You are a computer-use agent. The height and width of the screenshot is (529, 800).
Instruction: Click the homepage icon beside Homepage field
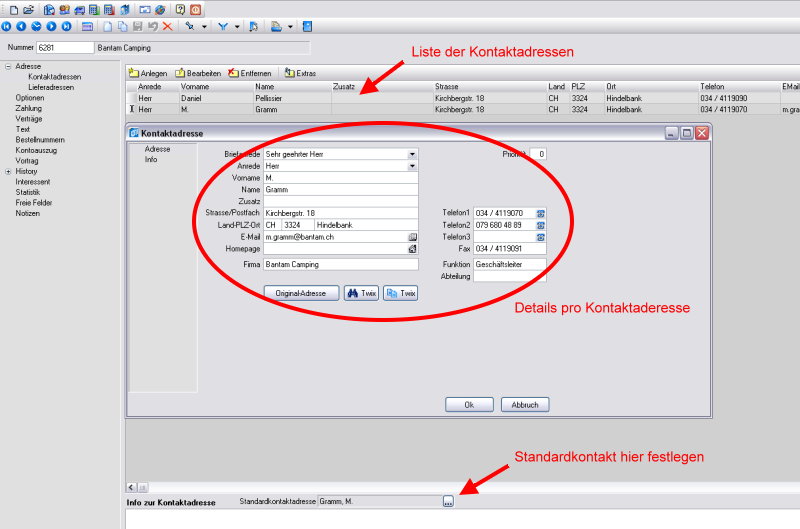coord(412,249)
